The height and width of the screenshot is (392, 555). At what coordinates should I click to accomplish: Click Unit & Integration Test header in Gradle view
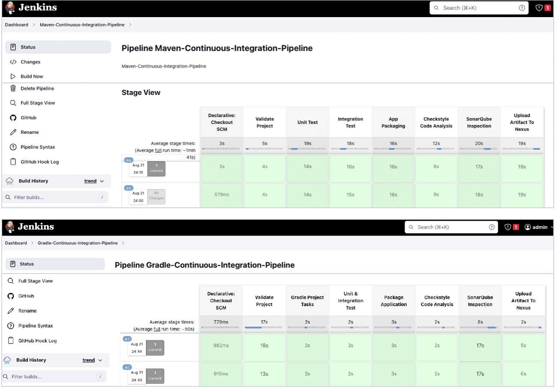(x=350, y=301)
